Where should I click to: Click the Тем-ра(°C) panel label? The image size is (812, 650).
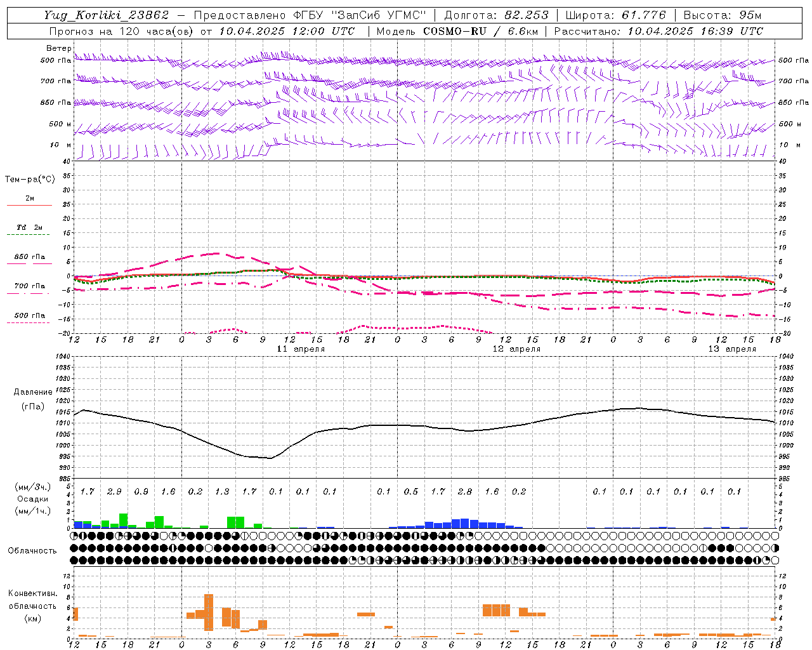click(30, 180)
